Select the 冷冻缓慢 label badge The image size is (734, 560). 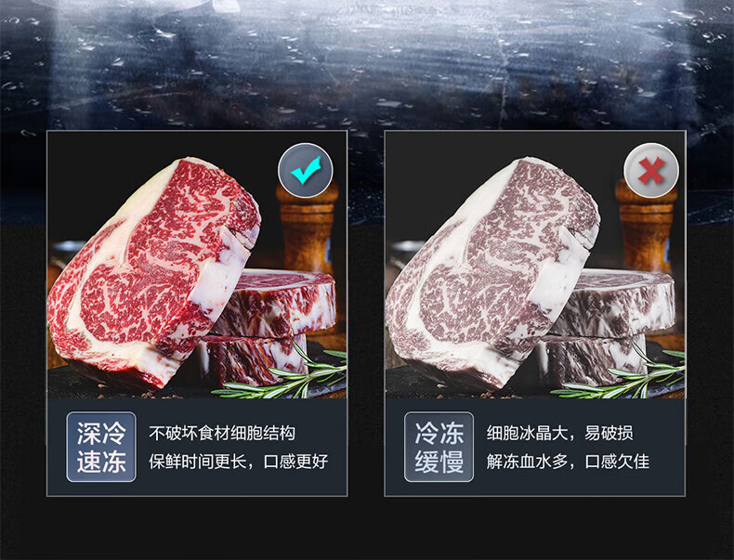pyautogui.click(x=439, y=447)
